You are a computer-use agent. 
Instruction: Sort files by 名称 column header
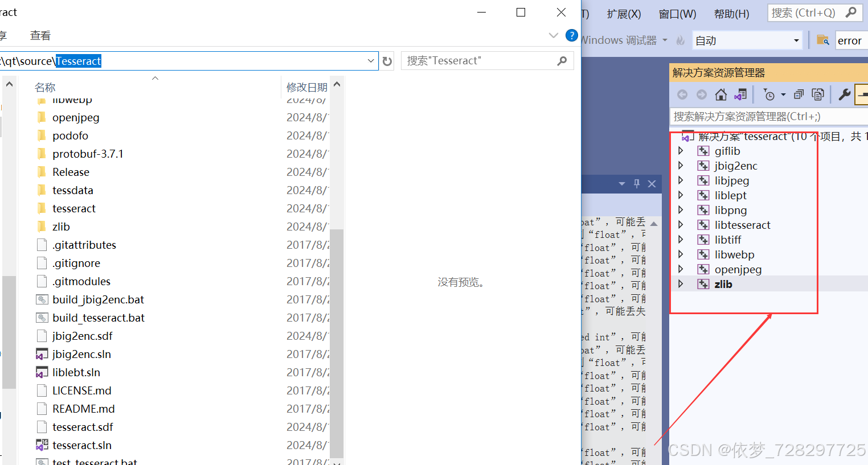[x=45, y=87]
